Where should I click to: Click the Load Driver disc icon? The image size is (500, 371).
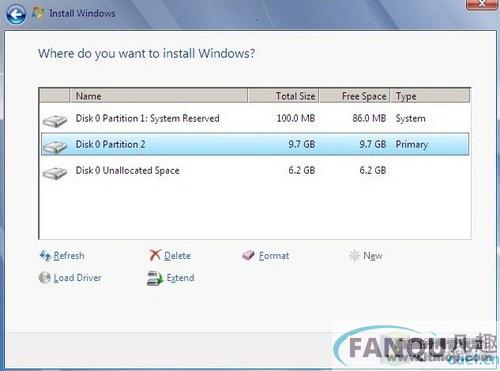(45, 277)
